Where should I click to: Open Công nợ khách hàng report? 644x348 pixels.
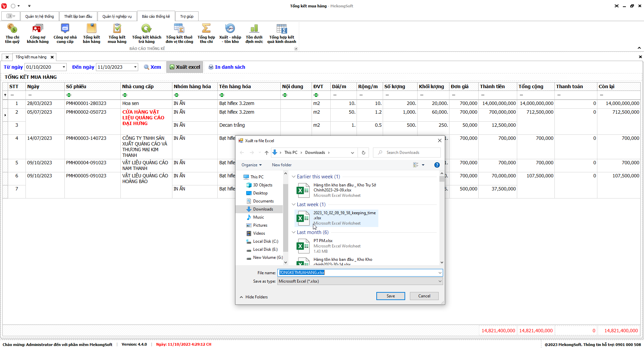(x=38, y=34)
